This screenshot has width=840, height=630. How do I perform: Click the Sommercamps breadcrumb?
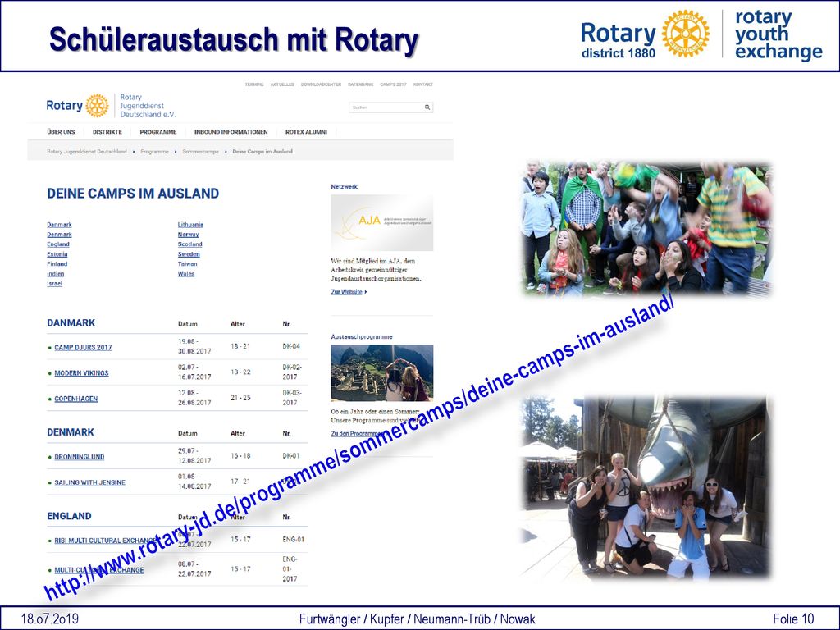tap(200, 152)
